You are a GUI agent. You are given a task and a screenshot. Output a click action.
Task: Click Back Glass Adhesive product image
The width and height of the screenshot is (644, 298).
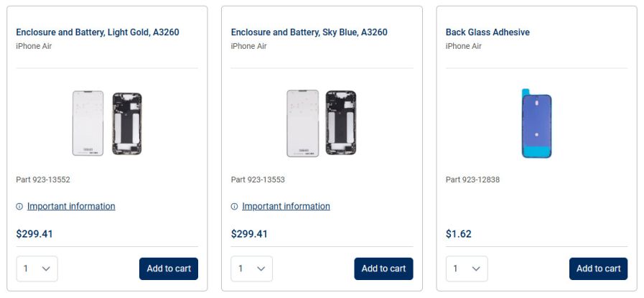pos(536,124)
